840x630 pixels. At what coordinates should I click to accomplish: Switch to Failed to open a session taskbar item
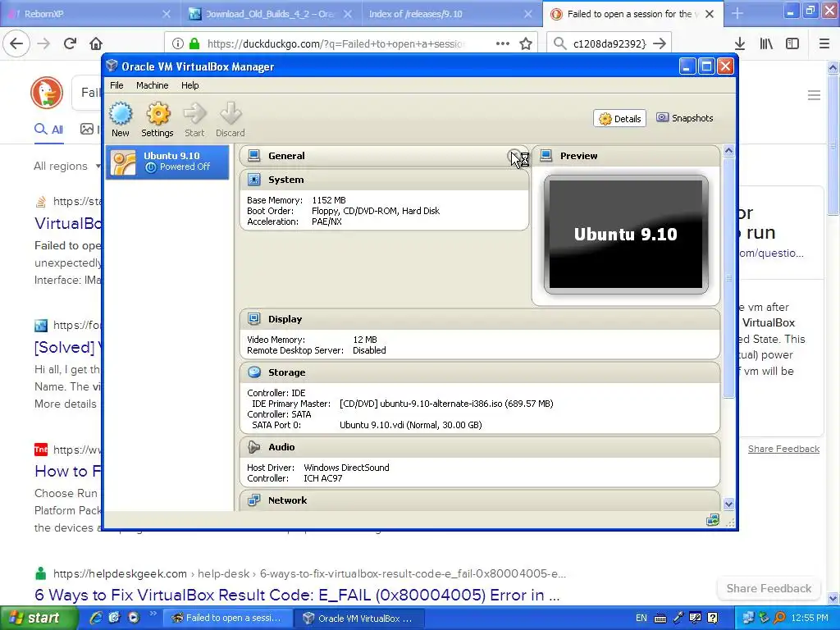click(227, 619)
